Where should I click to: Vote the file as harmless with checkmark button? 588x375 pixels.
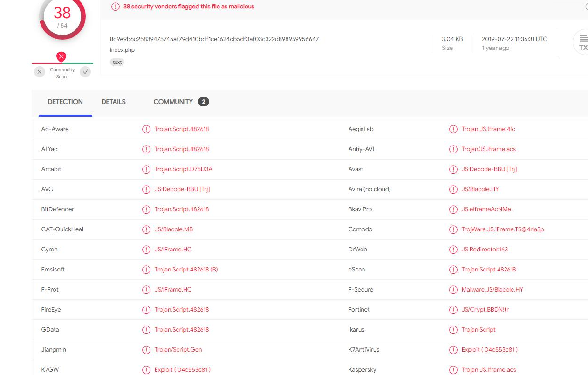coord(85,72)
